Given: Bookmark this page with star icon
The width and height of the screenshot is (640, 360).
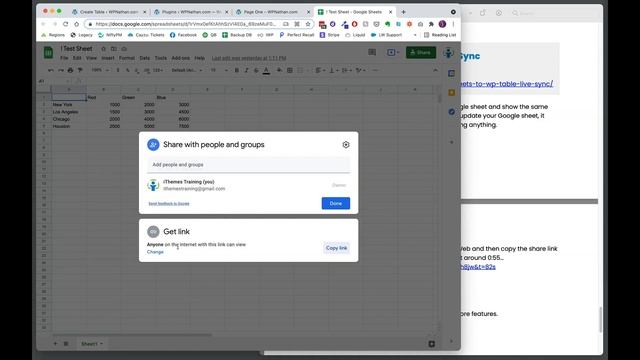Looking at the screenshot, I should [308, 24].
